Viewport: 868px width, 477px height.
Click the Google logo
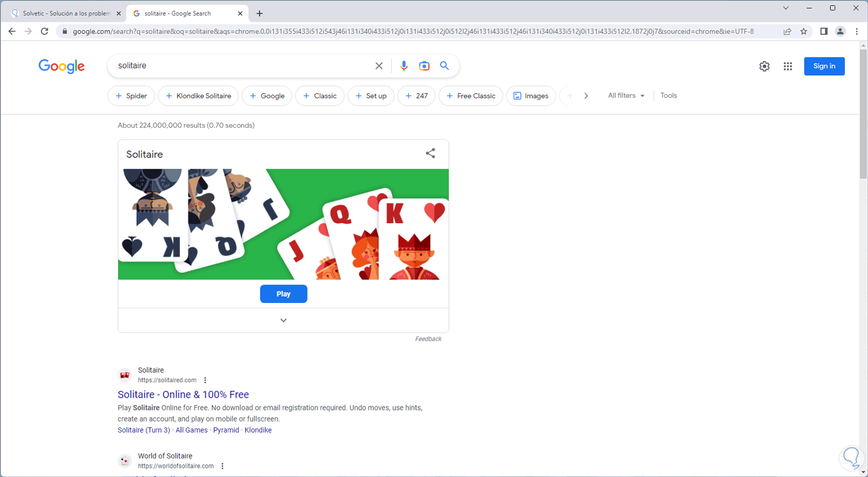coord(62,66)
